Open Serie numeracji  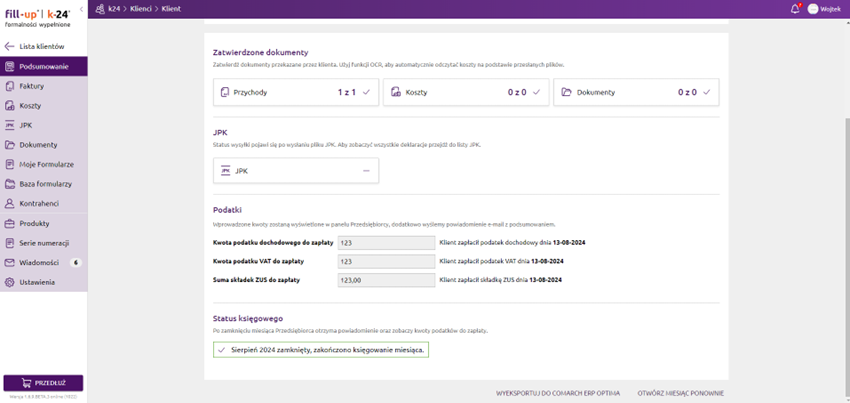tap(43, 243)
